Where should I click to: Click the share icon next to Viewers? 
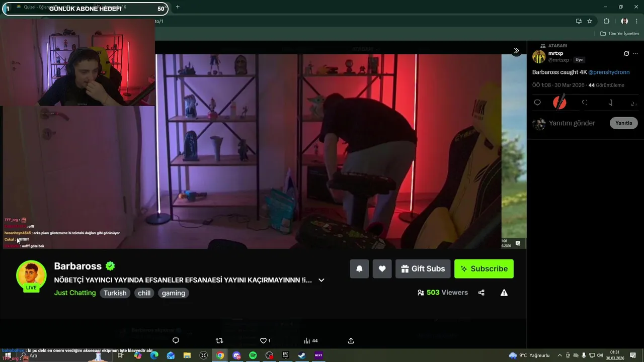(481, 293)
